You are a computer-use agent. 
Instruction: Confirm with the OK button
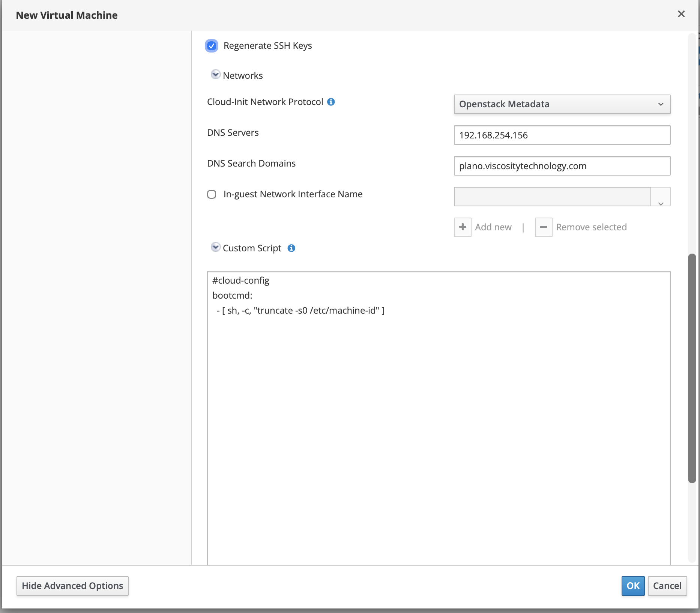633,586
